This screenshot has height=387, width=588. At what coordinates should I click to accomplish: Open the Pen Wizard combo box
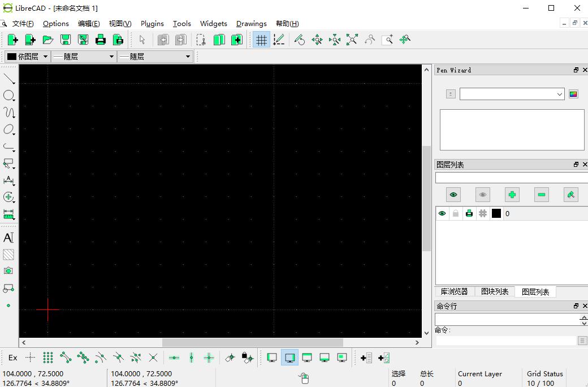pyautogui.click(x=512, y=94)
